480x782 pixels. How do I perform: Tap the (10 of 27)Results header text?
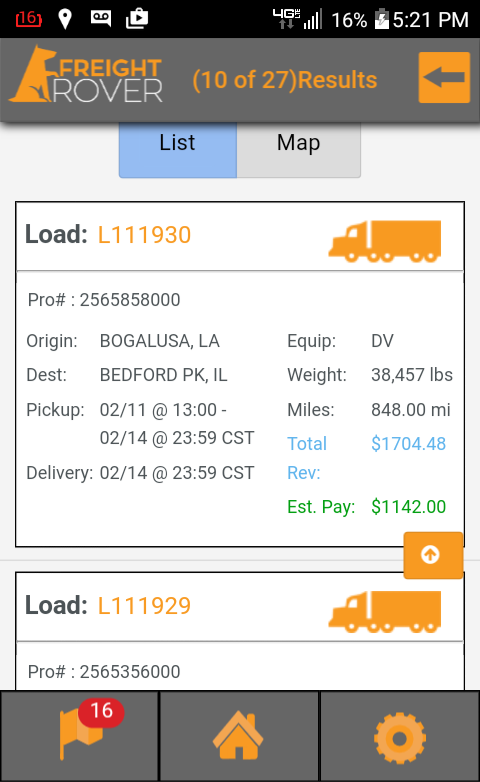pyautogui.click(x=285, y=80)
